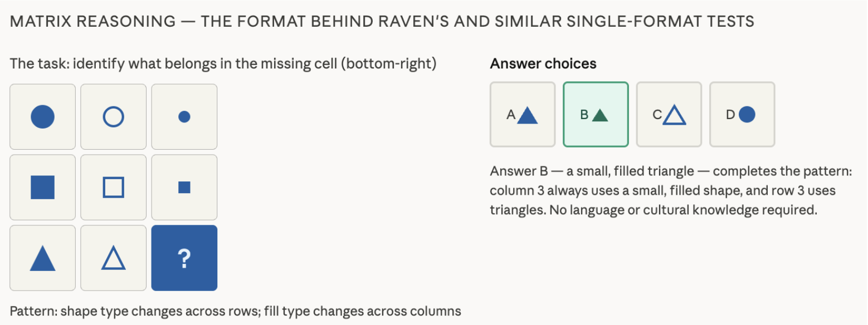Image resolution: width=868 pixels, height=325 pixels.
Task: Click the missing question mark cell
Action: [184, 258]
